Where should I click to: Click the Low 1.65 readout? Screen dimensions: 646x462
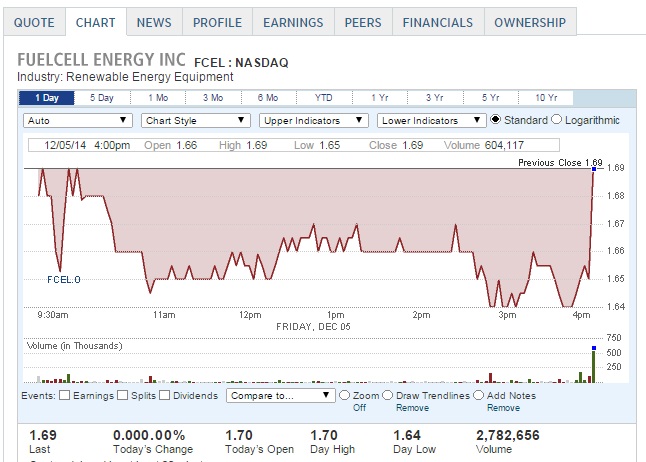pos(317,145)
